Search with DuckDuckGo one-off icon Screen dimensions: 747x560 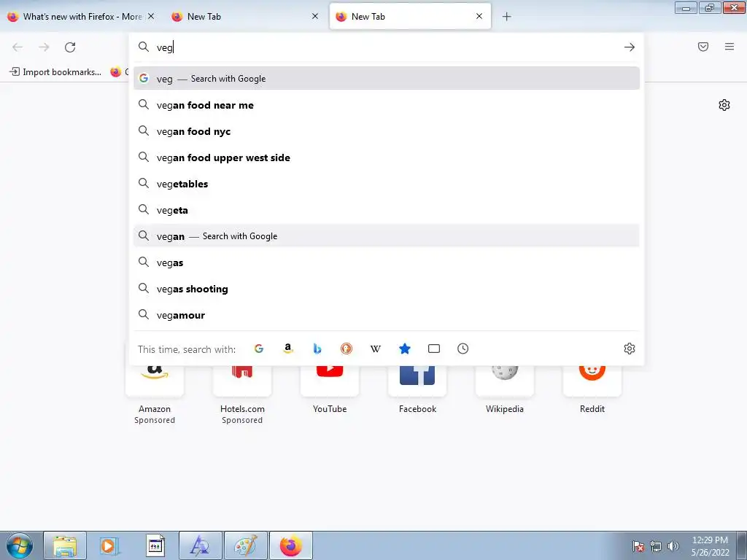pos(347,349)
